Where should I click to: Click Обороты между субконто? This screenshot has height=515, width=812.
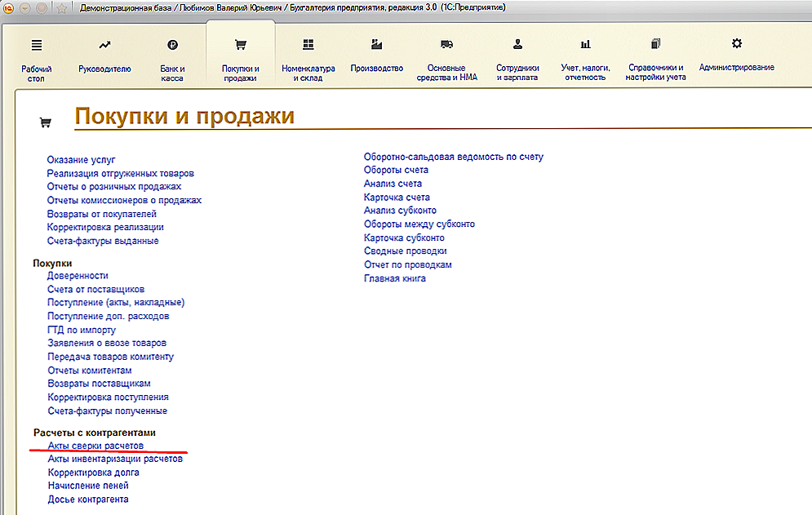coord(419,224)
